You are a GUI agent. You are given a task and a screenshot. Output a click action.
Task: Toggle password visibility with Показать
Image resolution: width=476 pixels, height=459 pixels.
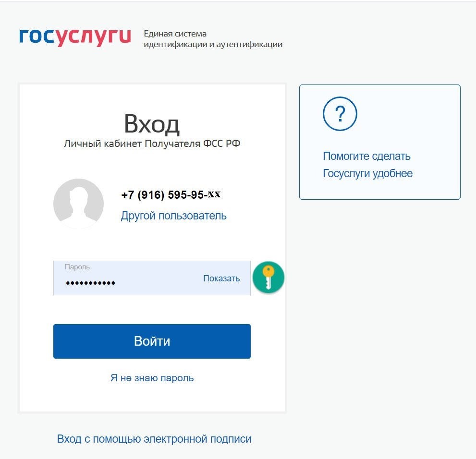pos(221,278)
